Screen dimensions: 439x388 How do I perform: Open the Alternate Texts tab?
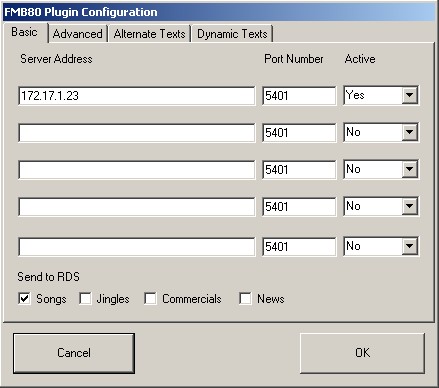pos(149,34)
